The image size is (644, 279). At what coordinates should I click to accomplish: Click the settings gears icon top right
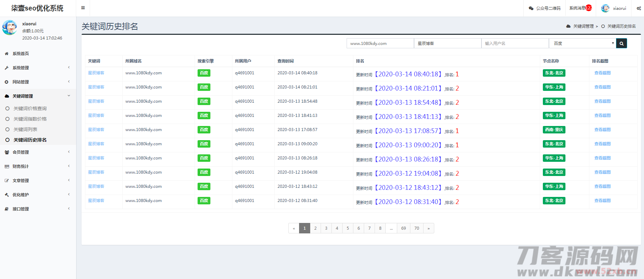(x=639, y=8)
